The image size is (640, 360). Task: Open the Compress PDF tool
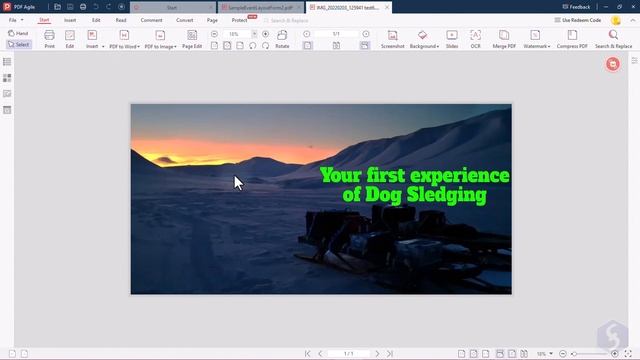tap(572, 39)
